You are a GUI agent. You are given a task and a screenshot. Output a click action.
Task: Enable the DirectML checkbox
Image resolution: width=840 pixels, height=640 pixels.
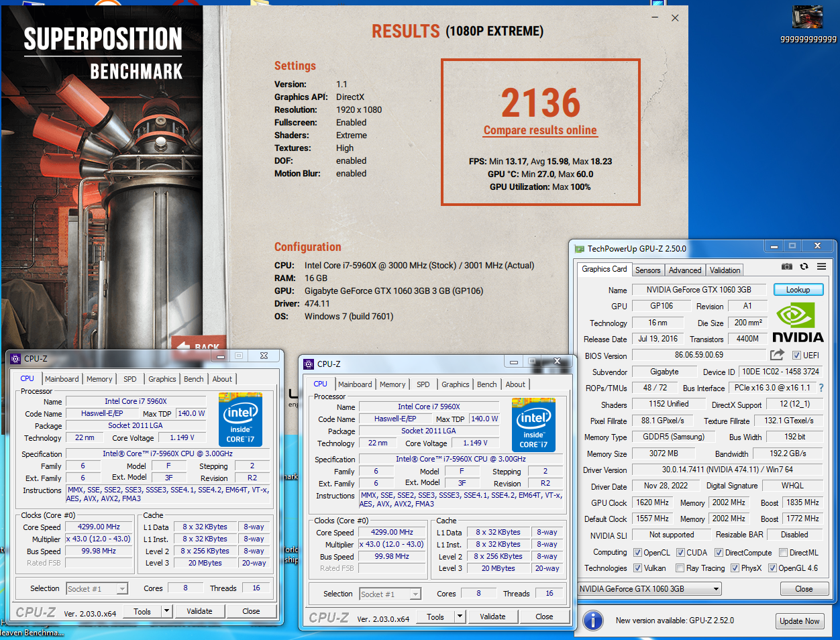tap(783, 553)
